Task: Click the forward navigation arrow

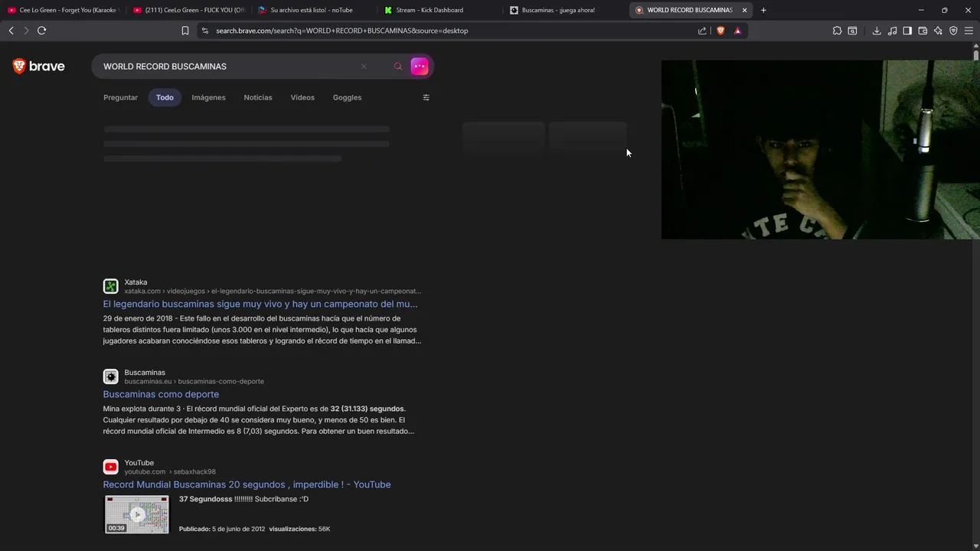Action: (x=26, y=31)
